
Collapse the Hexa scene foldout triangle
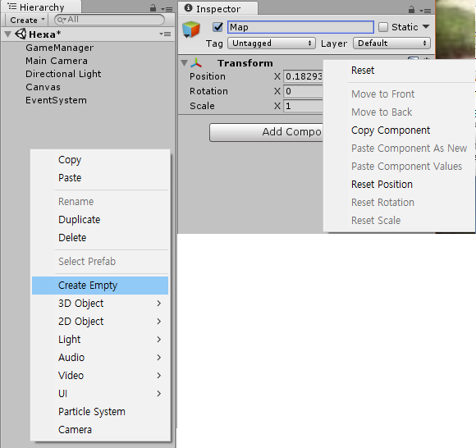(x=8, y=34)
